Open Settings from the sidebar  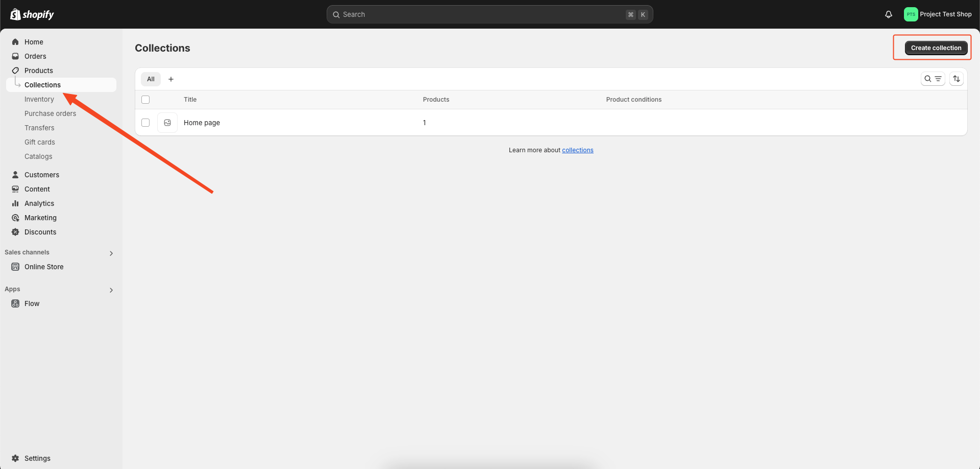pyautogui.click(x=37, y=458)
